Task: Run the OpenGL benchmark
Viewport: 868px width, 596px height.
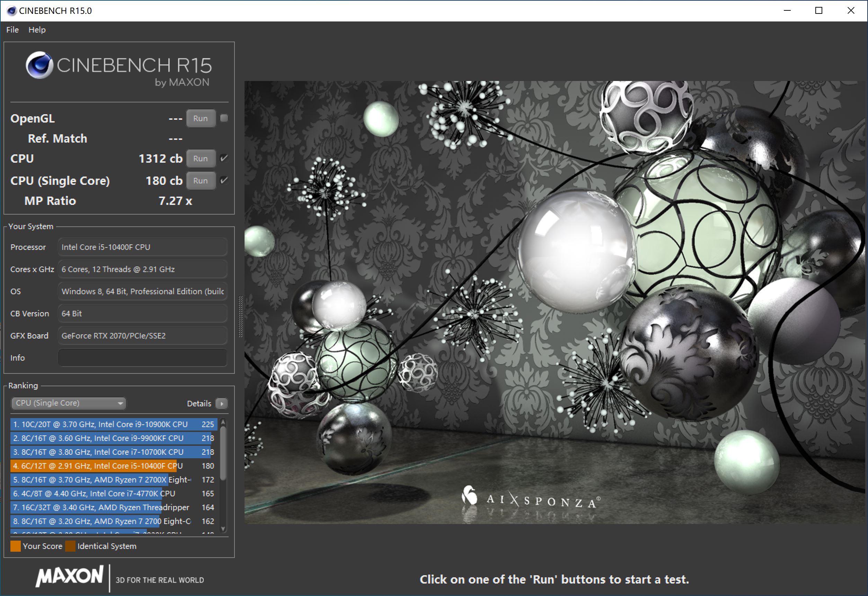Action: (201, 118)
